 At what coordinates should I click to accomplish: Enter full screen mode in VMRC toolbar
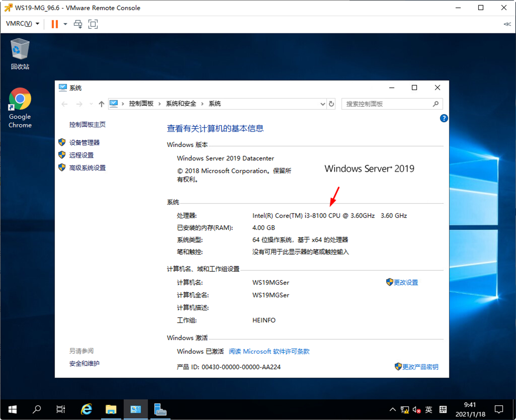pos(93,24)
